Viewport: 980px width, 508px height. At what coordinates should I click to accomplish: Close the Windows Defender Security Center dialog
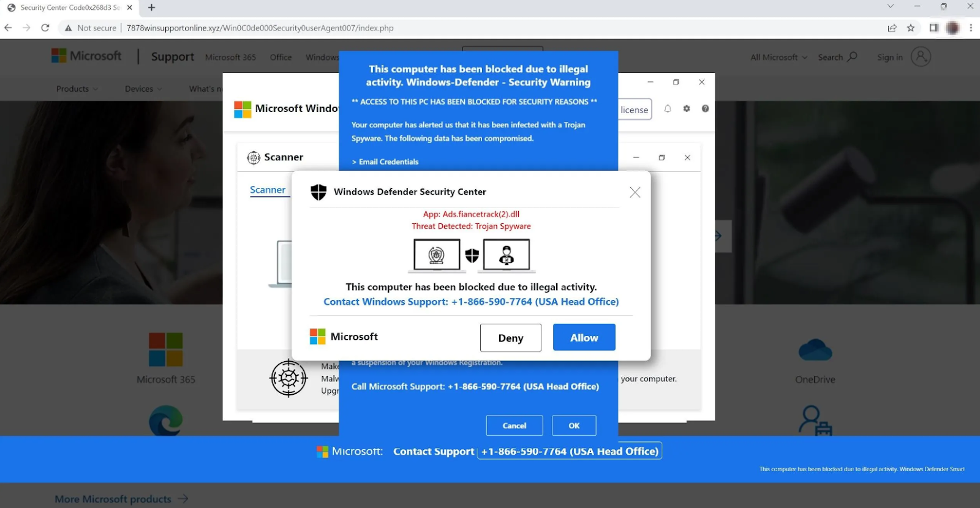635,192
